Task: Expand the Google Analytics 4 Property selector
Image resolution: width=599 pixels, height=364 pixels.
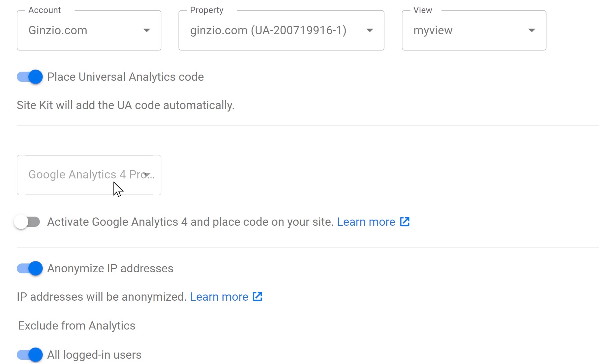Action: (89, 175)
